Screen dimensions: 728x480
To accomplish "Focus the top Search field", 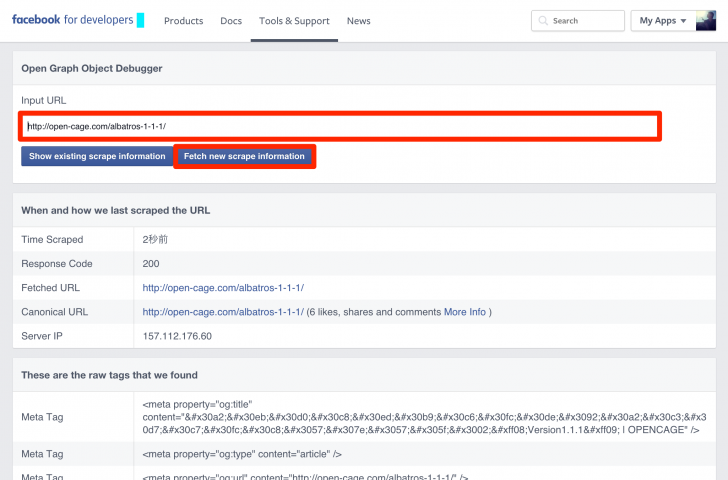I will point(578,20).
